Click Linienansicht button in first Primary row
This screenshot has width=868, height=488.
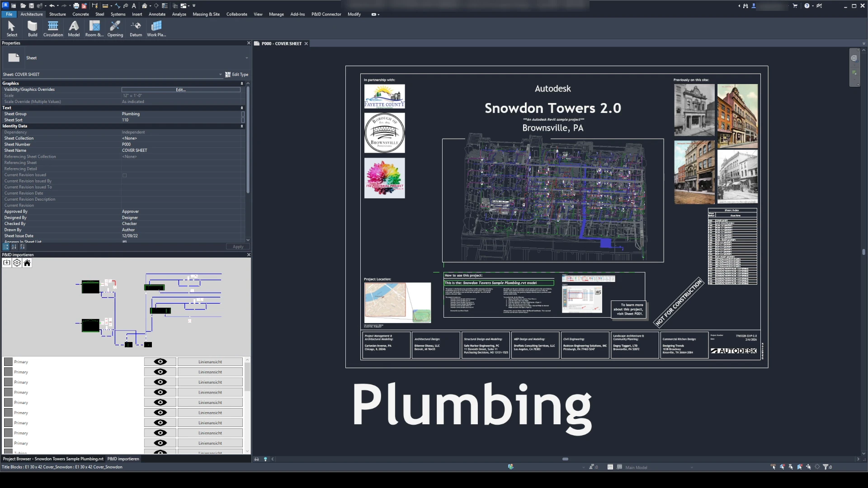pos(210,362)
